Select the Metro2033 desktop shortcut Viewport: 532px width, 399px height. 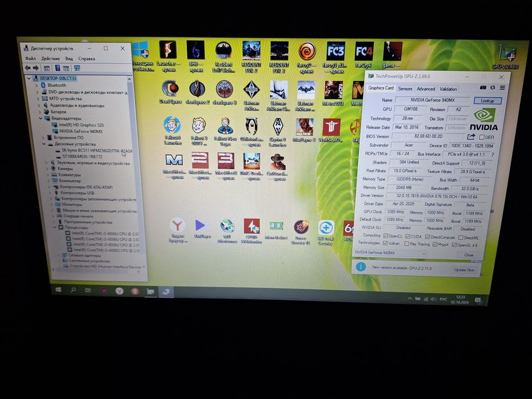tap(334, 93)
